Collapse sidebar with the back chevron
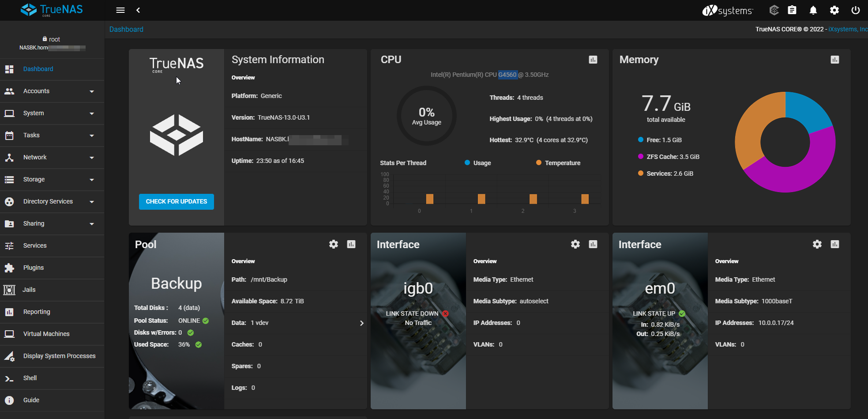Image resolution: width=868 pixels, height=419 pixels. [138, 10]
